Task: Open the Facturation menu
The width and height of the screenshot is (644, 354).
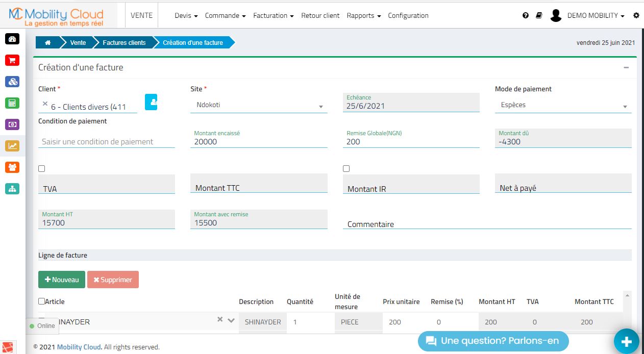Action: point(273,16)
